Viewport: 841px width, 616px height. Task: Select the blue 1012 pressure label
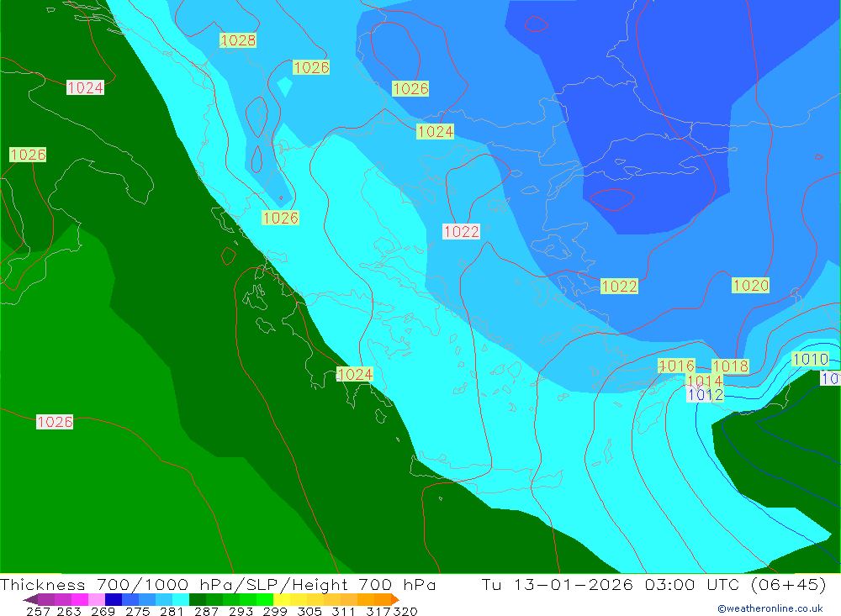click(x=706, y=395)
